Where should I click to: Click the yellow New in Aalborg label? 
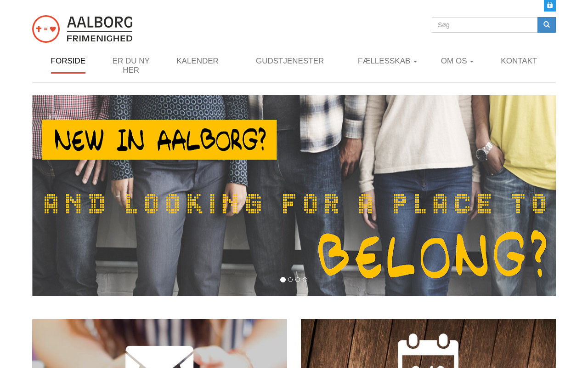coord(159,140)
